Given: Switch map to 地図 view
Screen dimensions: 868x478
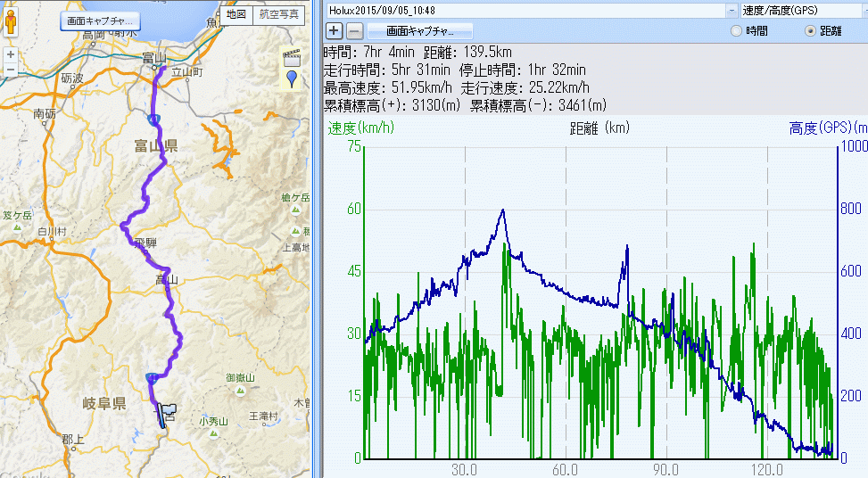Looking at the screenshot, I should point(236,13).
